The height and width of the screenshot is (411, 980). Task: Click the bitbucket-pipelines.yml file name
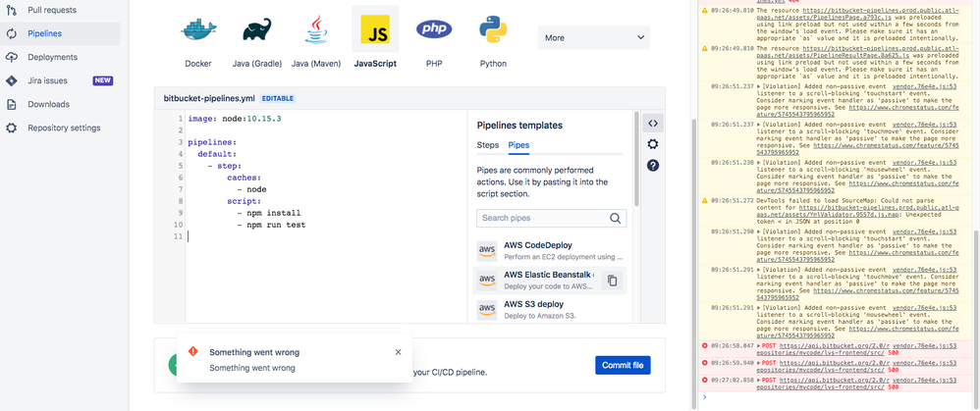click(x=209, y=98)
